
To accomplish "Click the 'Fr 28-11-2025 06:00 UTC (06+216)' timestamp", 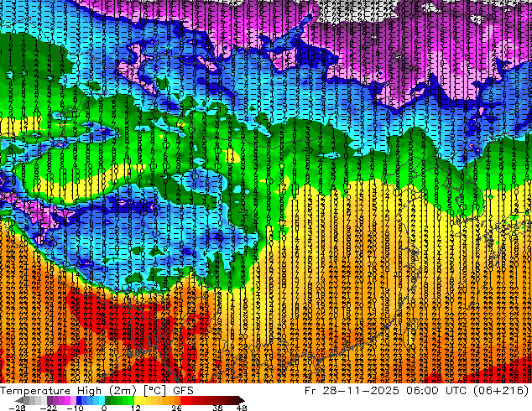I will tap(417, 391).
